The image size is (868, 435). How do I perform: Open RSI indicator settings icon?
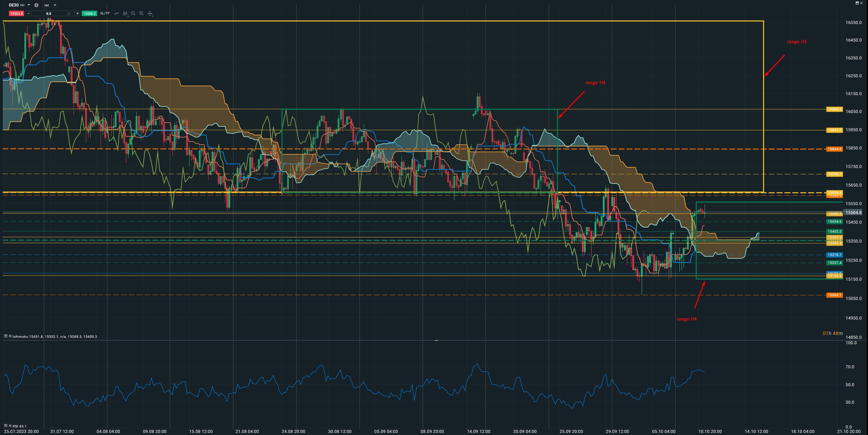[6, 426]
